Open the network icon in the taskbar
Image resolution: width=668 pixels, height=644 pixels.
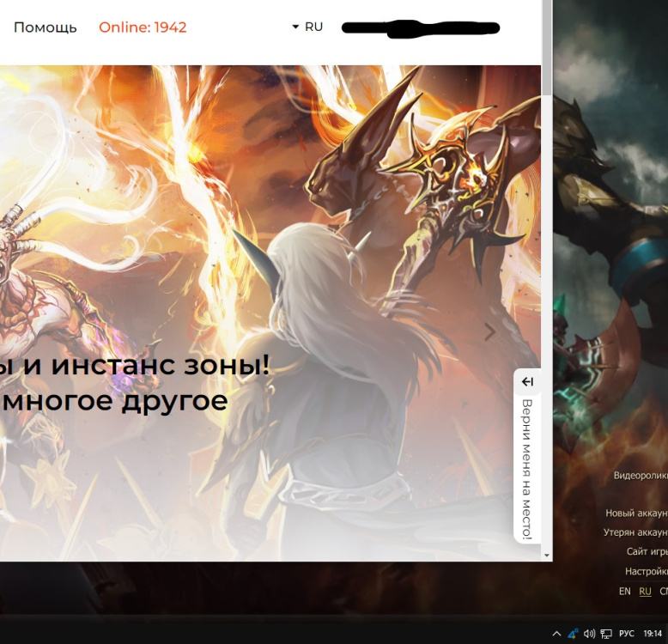tap(605, 635)
